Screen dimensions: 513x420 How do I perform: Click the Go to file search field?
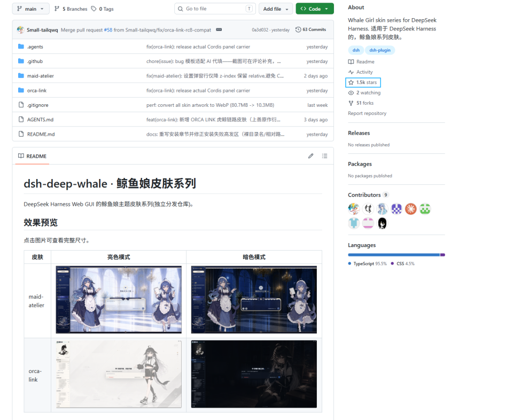215,9
